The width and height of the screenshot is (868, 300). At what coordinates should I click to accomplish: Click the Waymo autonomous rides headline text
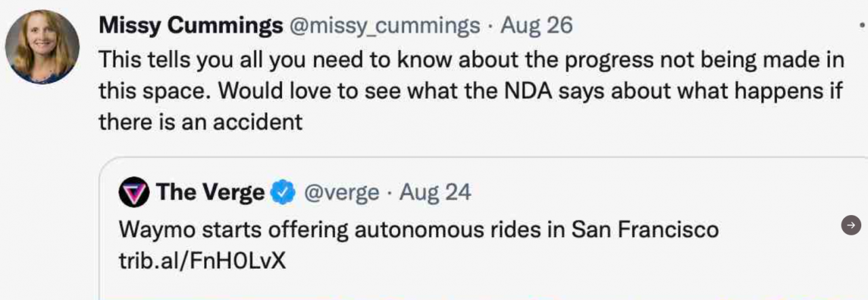coord(418,229)
